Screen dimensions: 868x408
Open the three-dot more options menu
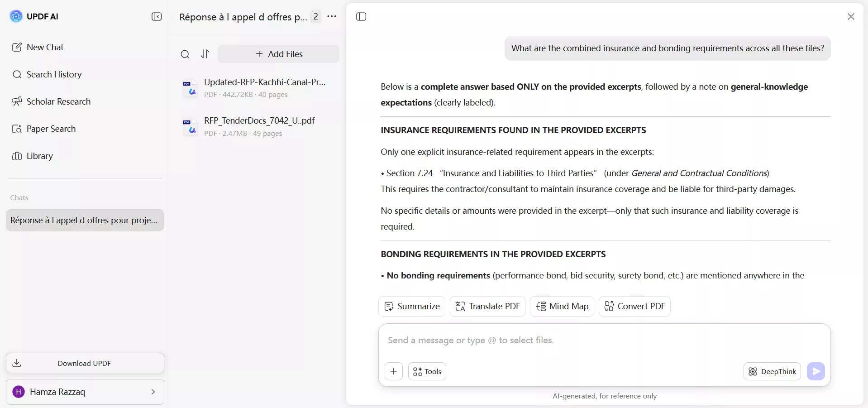coord(332,17)
